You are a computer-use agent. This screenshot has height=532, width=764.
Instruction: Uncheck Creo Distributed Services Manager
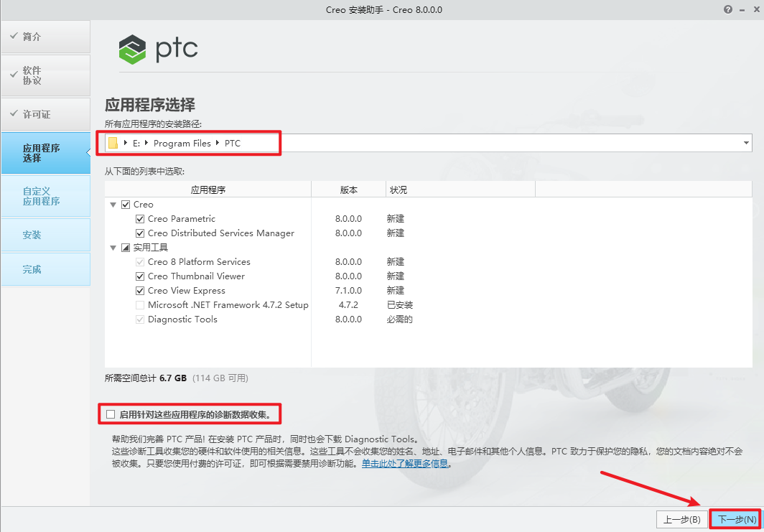tap(140, 233)
